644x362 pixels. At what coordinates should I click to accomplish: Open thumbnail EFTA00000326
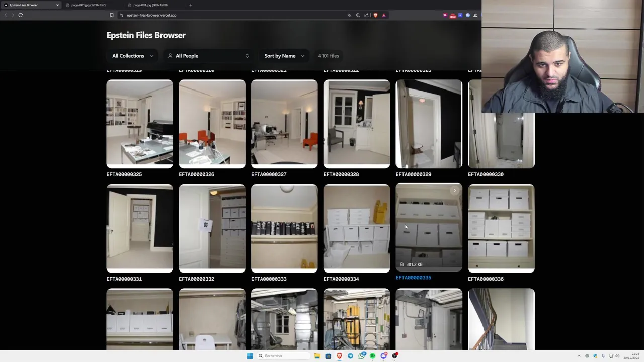[212, 124]
